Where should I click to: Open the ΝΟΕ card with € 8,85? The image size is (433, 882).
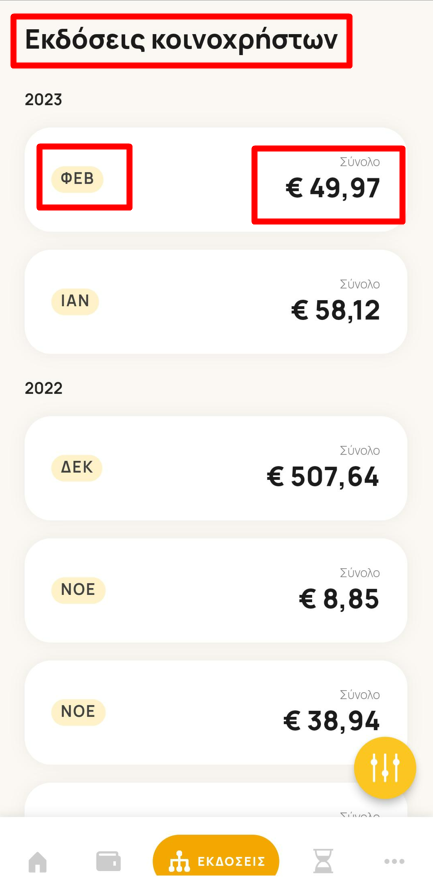click(216, 590)
